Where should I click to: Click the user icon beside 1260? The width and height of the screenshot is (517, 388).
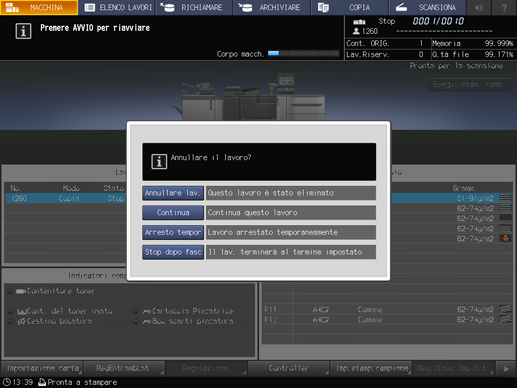[x=356, y=31]
